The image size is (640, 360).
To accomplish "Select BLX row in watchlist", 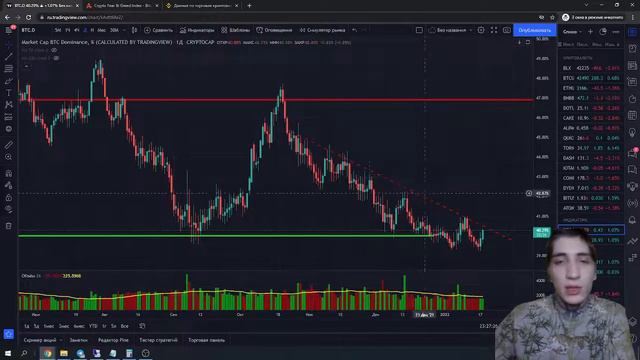I will (x=591, y=68).
